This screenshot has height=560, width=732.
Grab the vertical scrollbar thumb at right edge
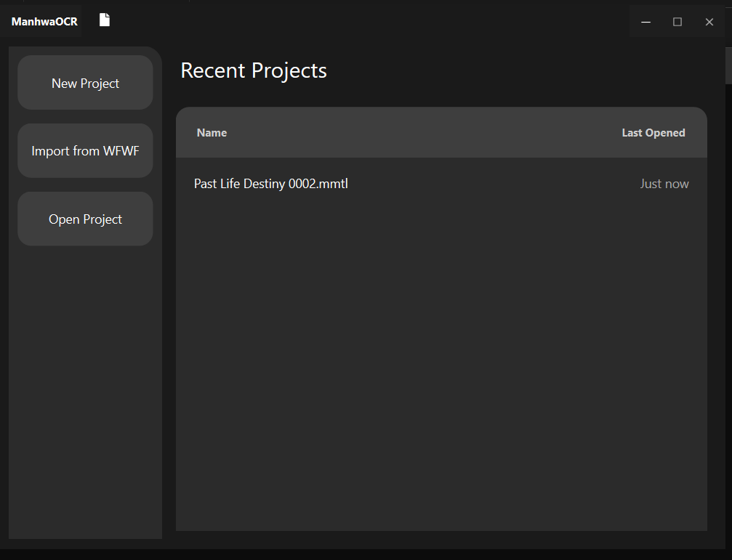(728, 65)
